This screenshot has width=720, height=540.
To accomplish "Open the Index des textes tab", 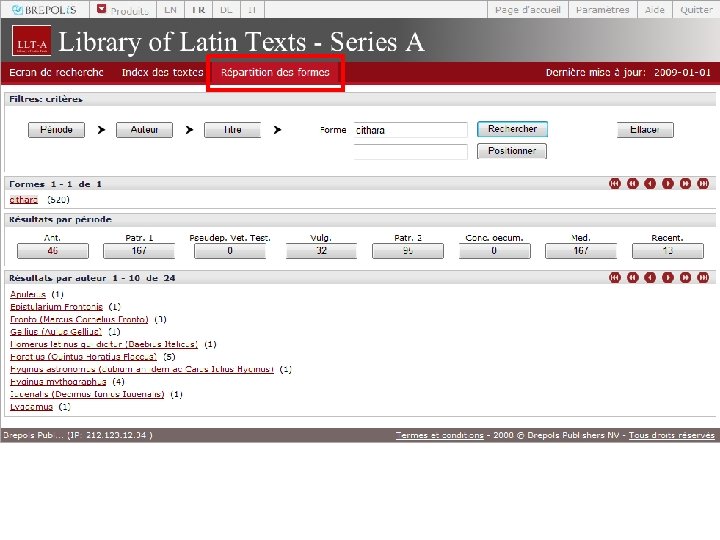I will click(163, 73).
